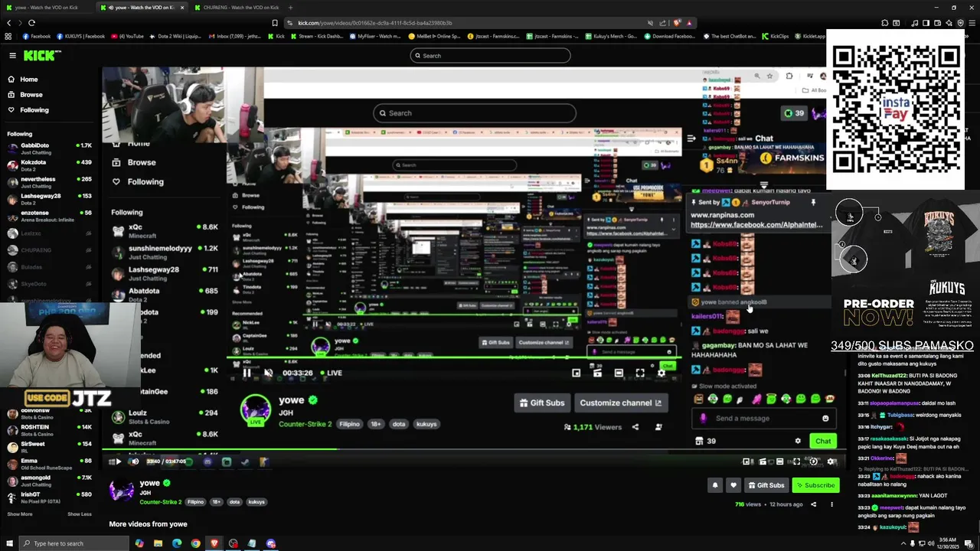Switch to Brave browser in taskbar
Image resolution: width=980 pixels, height=551 pixels.
214,543
